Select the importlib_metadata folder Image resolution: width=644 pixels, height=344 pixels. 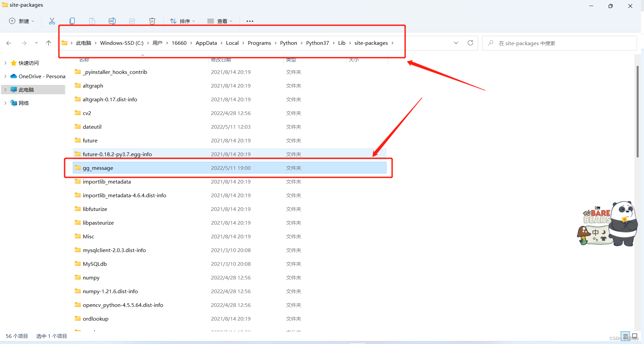(229, 182)
